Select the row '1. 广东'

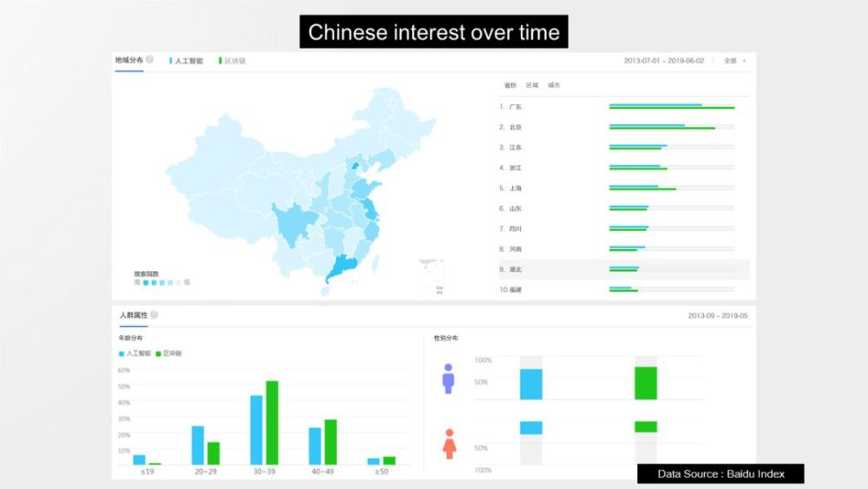tap(624, 106)
